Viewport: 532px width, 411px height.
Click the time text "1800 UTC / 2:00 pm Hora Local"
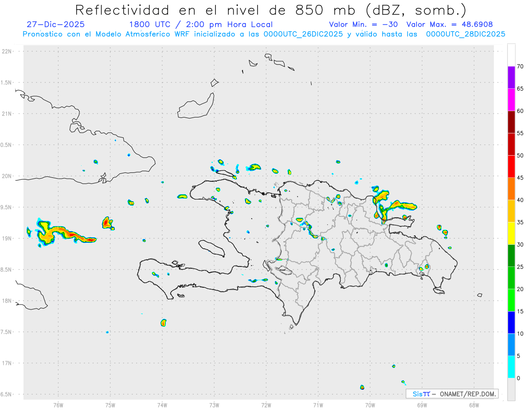(201, 24)
